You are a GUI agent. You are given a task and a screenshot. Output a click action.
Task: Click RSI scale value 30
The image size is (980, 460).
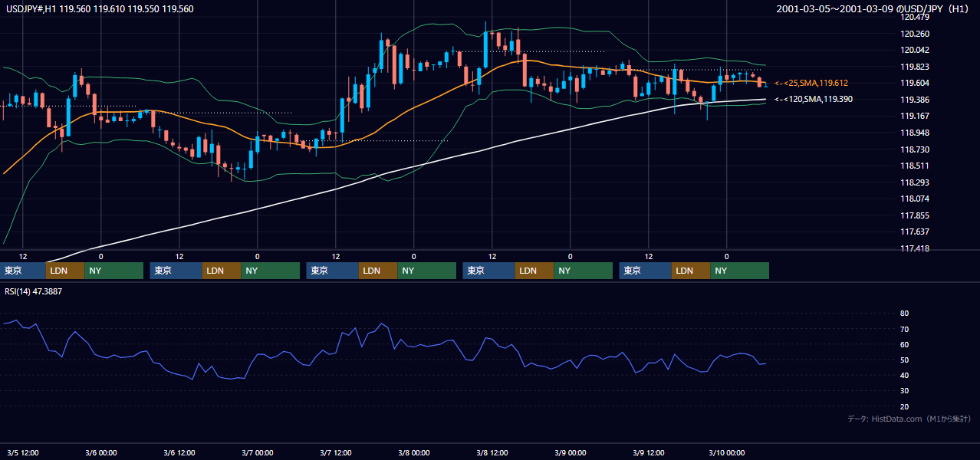pyautogui.click(x=904, y=390)
